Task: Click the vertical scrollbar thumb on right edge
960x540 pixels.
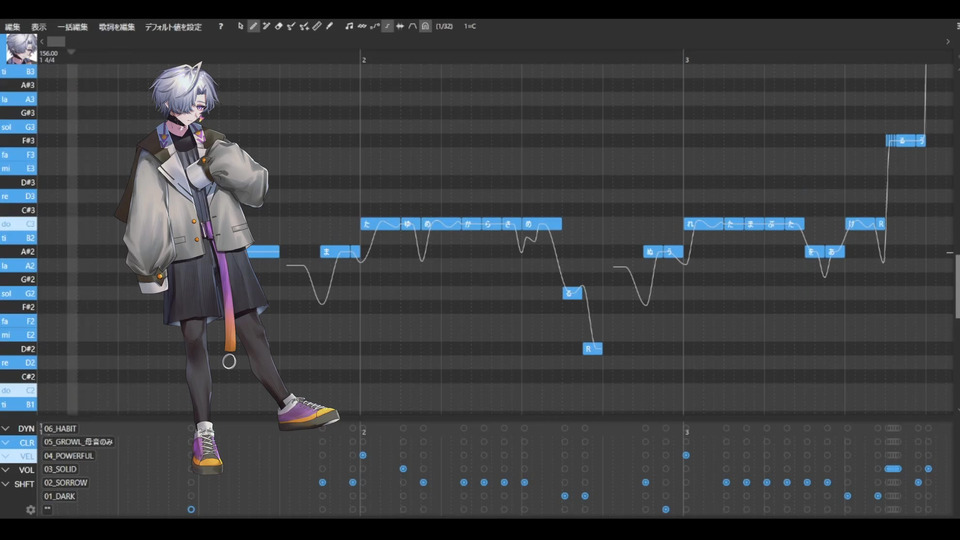Action: [957, 286]
